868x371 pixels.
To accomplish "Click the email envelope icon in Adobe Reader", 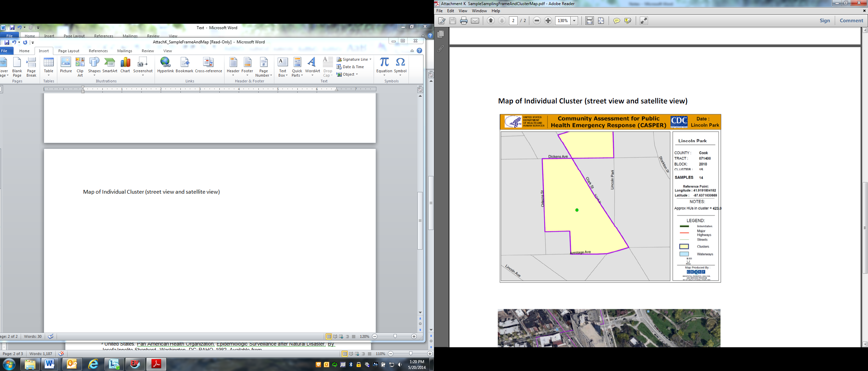I will click(x=475, y=21).
